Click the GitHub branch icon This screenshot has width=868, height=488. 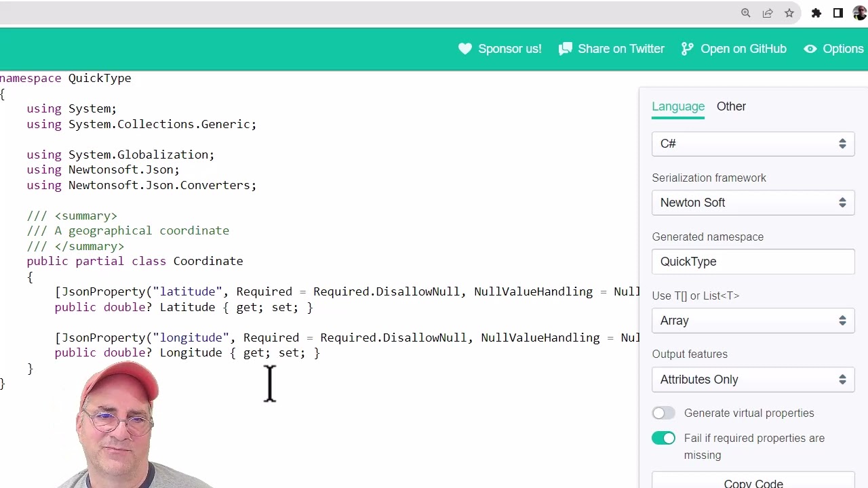pos(688,49)
